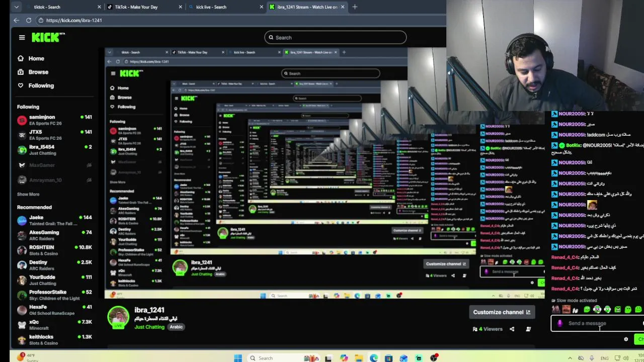Click BotRix username in chat
Viewport: 644px width, 362px height.
(574, 145)
